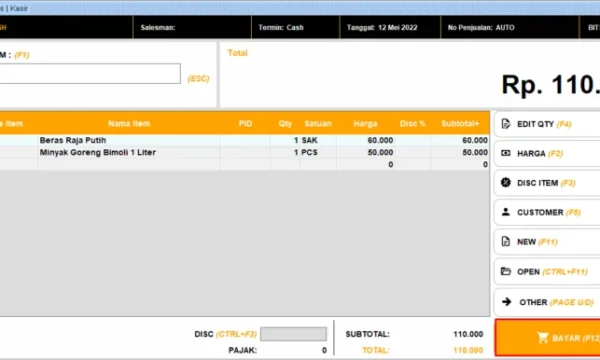This screenshot has height=360, width=600.
Task: Click the Tanggal 12 Mei 2022 field
Action: click(x=390, y=28)
